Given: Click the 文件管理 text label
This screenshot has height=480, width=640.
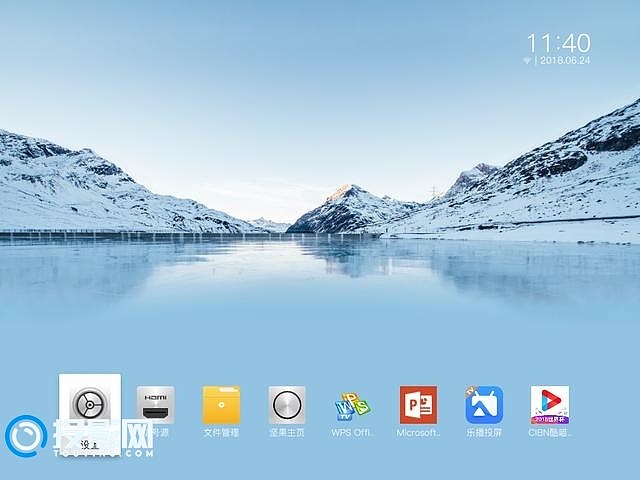Looking at the screenshot, I should (221, 433).
